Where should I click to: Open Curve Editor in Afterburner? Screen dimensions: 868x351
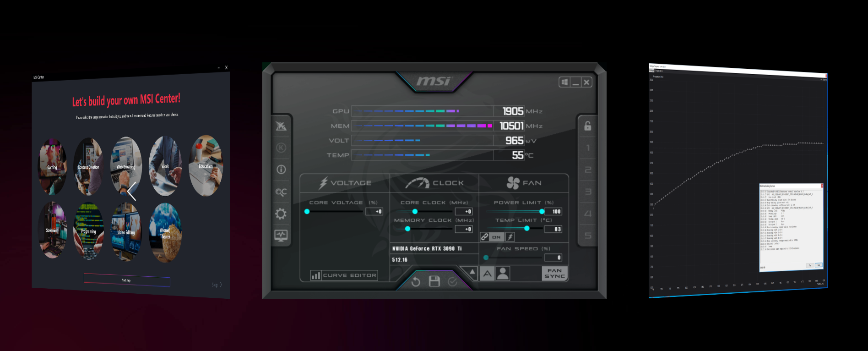tap(344, 275)
